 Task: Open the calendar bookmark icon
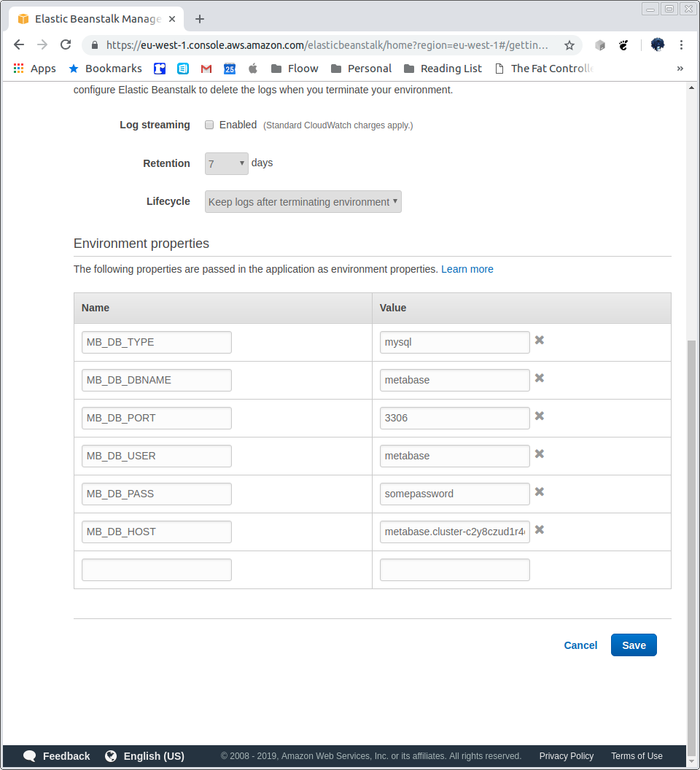tap(230, 69)
